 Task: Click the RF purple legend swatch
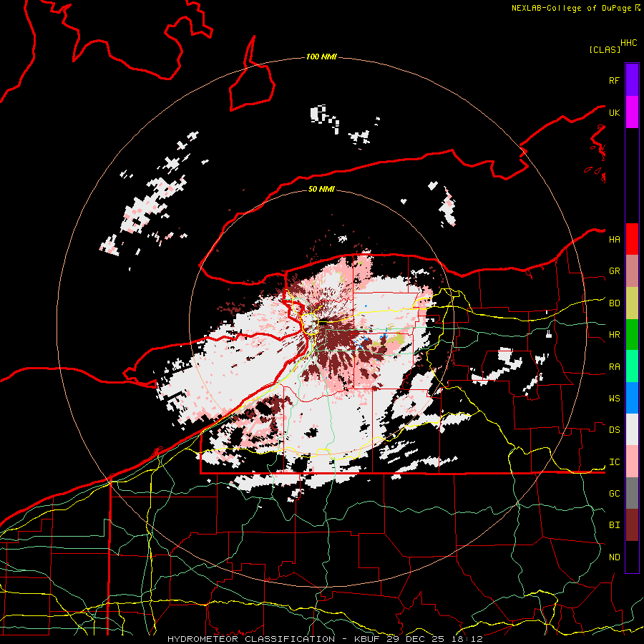pos(632,79)
